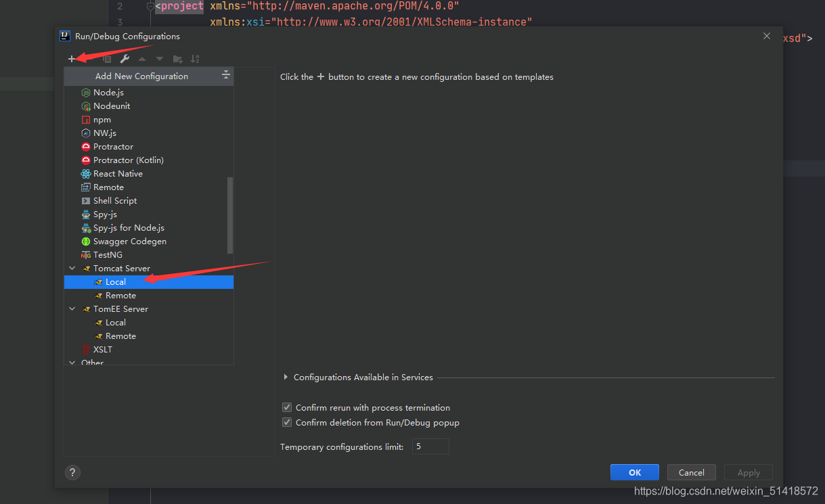The height and width of the screenshot is (504, 825).
Task: Collapse the TomEE Server tree node
Action: 72,309
